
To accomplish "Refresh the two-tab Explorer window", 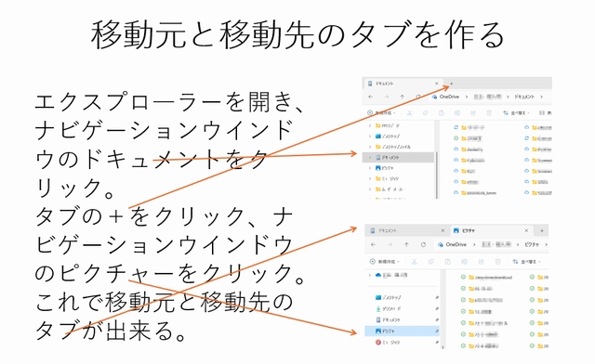I will pos(423,245).
